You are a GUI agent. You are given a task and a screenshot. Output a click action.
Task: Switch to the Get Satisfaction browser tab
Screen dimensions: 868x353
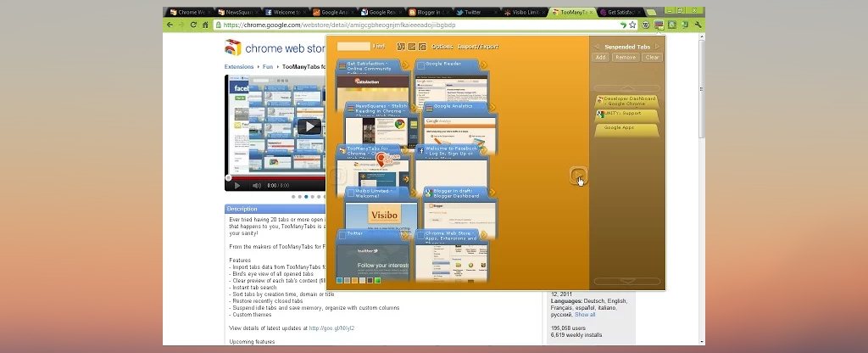pos(621,12)
